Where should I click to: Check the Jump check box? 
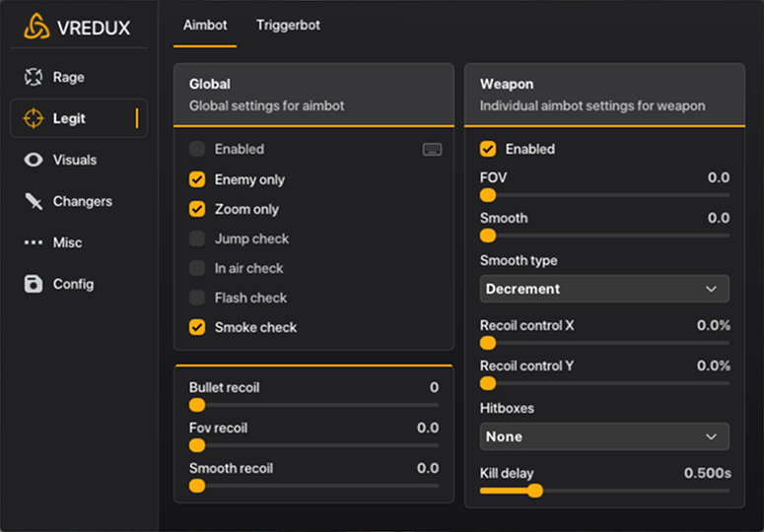pos(197,238)
